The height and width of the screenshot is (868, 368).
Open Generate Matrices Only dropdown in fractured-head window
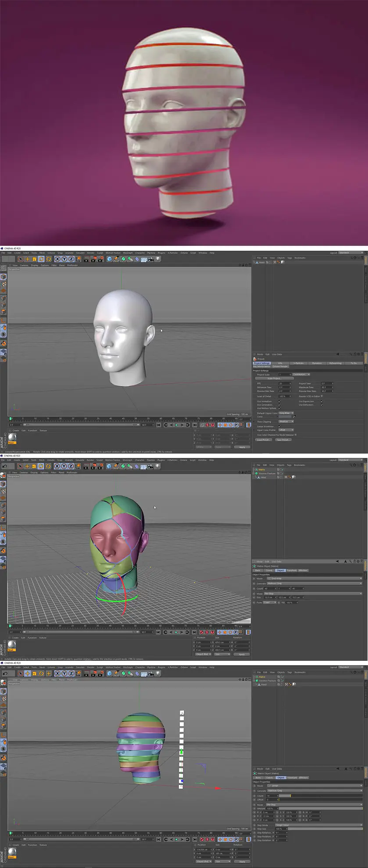point(314,583)
